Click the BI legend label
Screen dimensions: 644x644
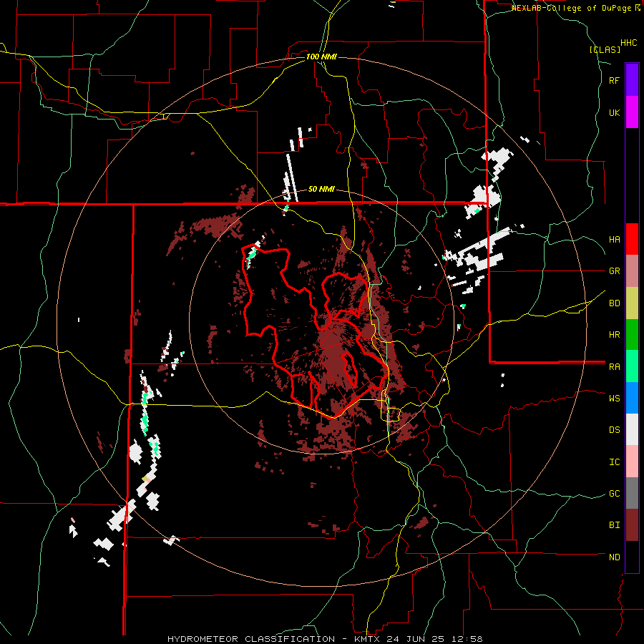tap(614, 525)
